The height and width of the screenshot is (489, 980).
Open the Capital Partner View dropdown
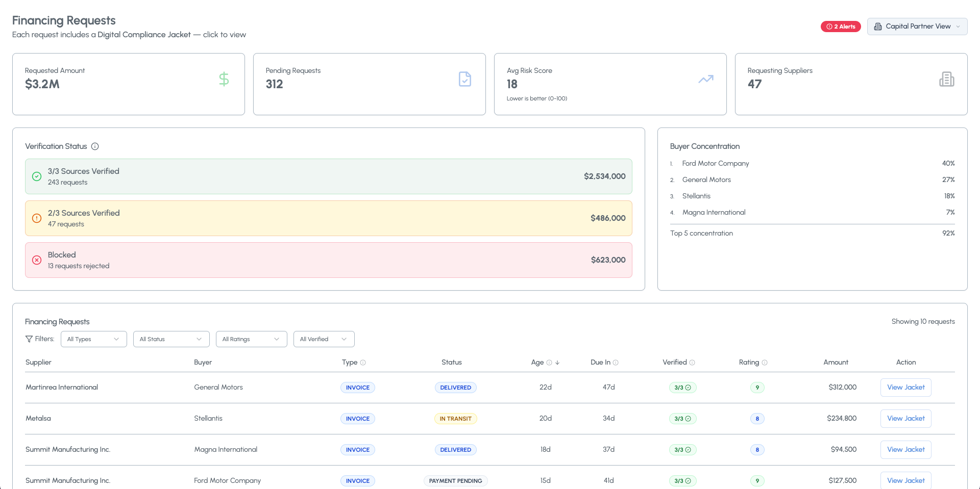tap(917, 27)
